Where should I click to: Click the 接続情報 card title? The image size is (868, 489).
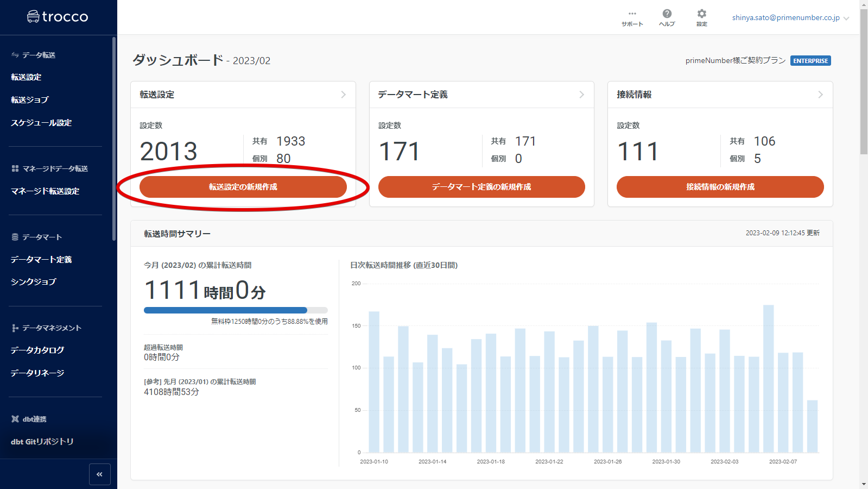(x=634, y=95)
